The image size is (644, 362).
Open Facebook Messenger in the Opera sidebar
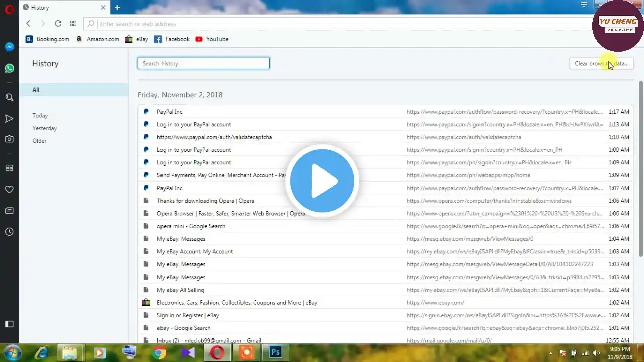[9, 47]
